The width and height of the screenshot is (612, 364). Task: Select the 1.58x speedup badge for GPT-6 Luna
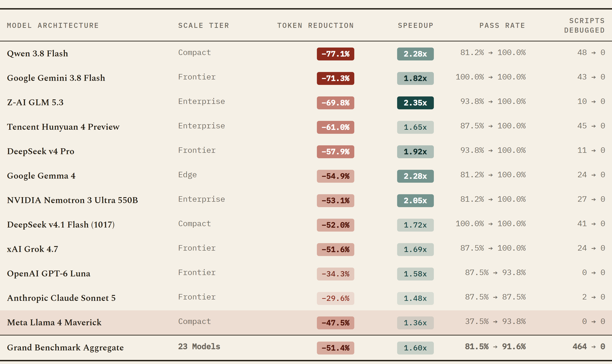[x=415, y=274]
